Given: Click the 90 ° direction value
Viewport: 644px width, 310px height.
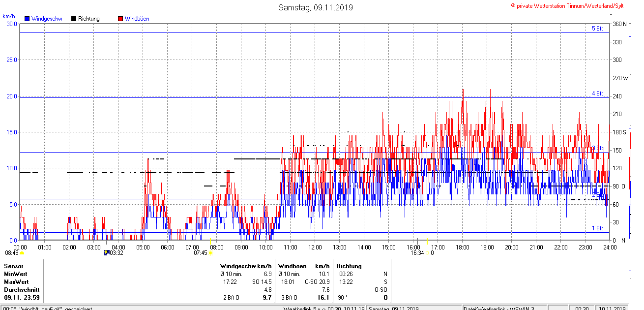Looking at the screenshot, I should pyautogui.click(x=343, y=297).
